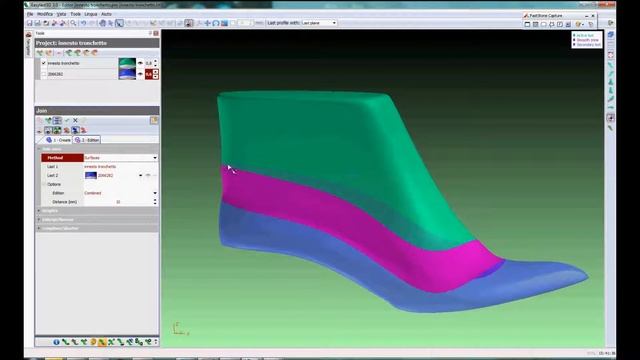Switch to the 1 - Create tab
Image resolution: width=640 pixels, height=360 pixels.
point(59,140)
